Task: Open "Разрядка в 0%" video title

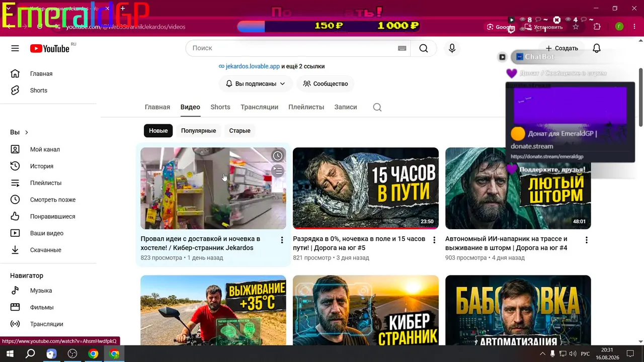Action: (x=359, y=243)
